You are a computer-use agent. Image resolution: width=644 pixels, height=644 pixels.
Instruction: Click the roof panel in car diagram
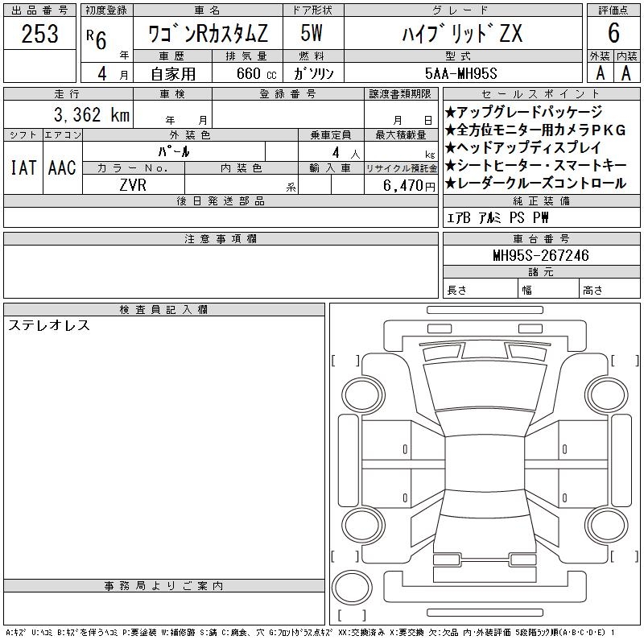click(x=485, y=464)
